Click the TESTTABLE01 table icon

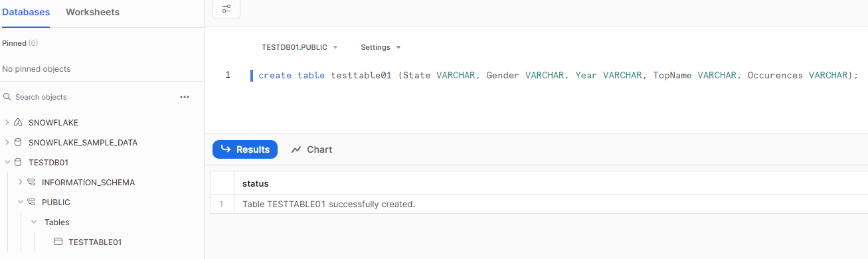(58, 242)
